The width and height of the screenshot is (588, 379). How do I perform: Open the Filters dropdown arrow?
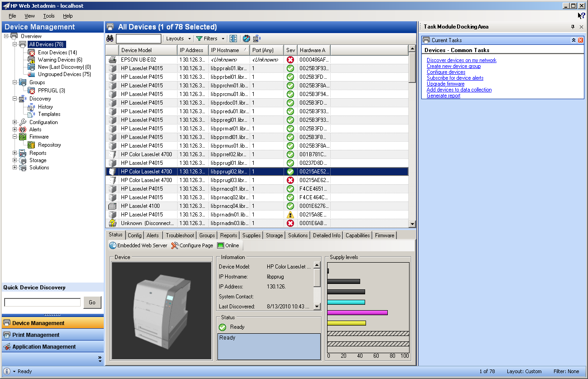(x=223, y=39)
